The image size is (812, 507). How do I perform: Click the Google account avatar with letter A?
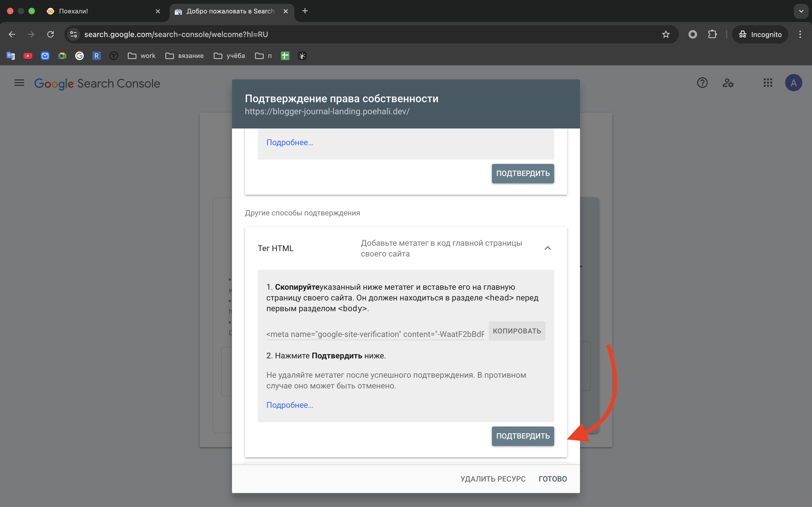point(793,83)
